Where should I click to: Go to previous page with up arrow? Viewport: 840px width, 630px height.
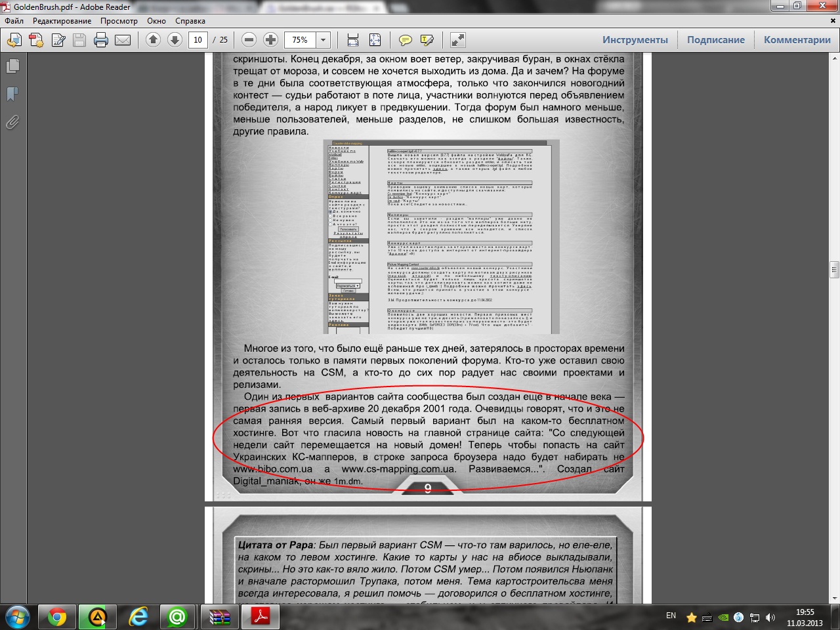pyautogui.click(x=153, y=40)
